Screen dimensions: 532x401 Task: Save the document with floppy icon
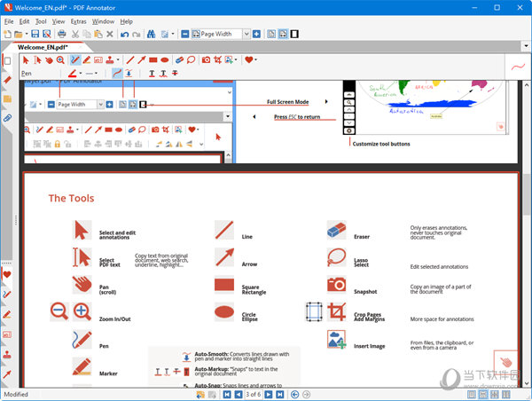(x=35, y=34)
